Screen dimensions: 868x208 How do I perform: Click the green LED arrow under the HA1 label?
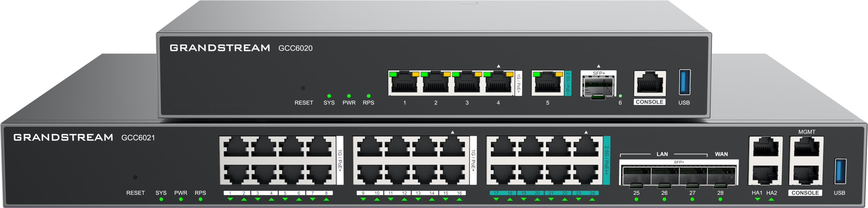coord(757,199)
